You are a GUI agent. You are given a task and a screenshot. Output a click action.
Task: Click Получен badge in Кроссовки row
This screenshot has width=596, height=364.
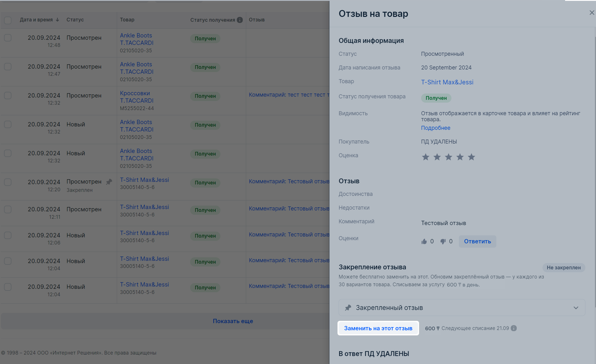point(205,96)
